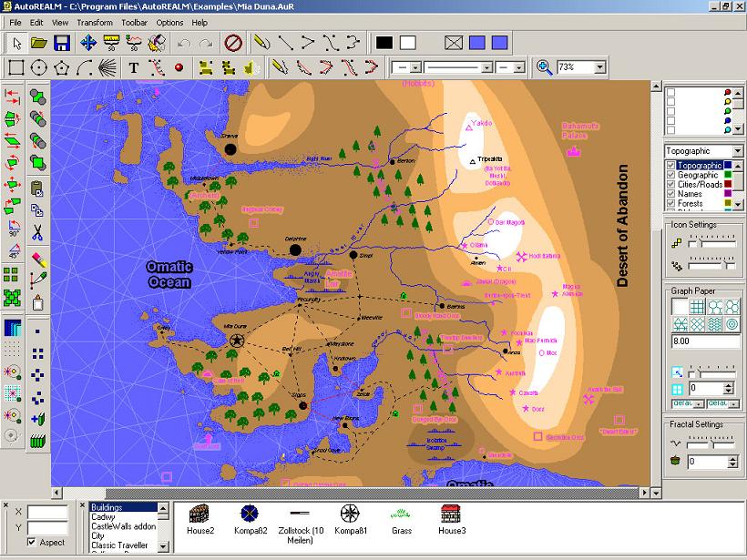Select Cadwy in the symbol list

[x=103, y=517]
